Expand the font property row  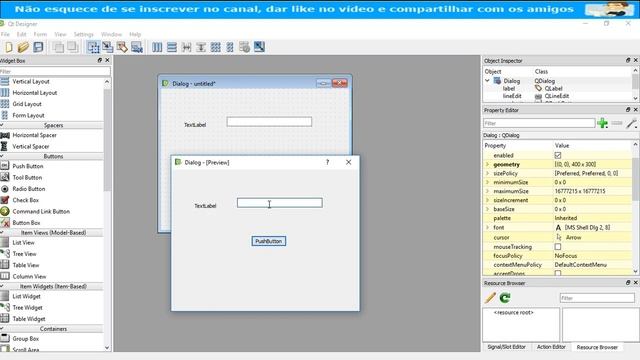pos(487,227)
